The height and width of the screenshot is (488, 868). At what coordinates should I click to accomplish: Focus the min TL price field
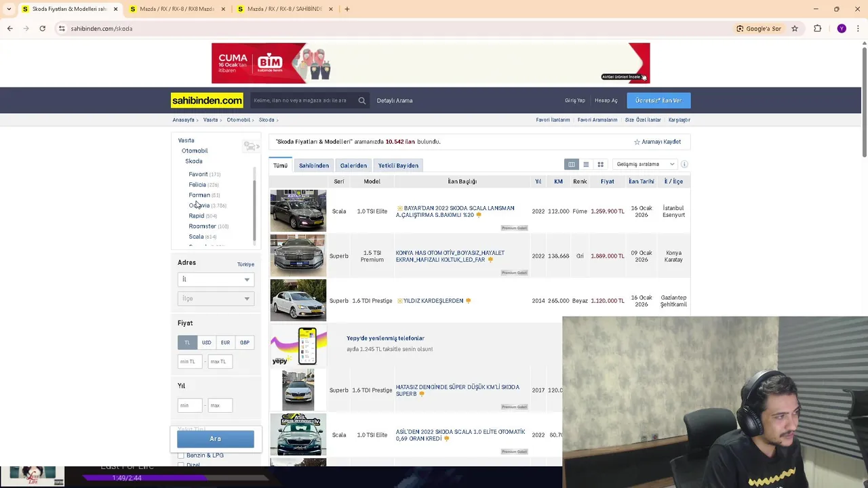pos(190,361)
